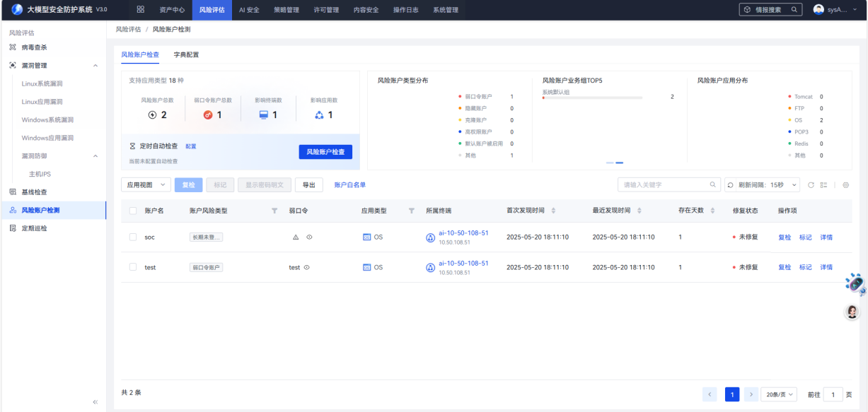Collapse the sidebar with the double-arrow icon
The width and height of the screenshot is (868, 412).
tap(96, 402)
